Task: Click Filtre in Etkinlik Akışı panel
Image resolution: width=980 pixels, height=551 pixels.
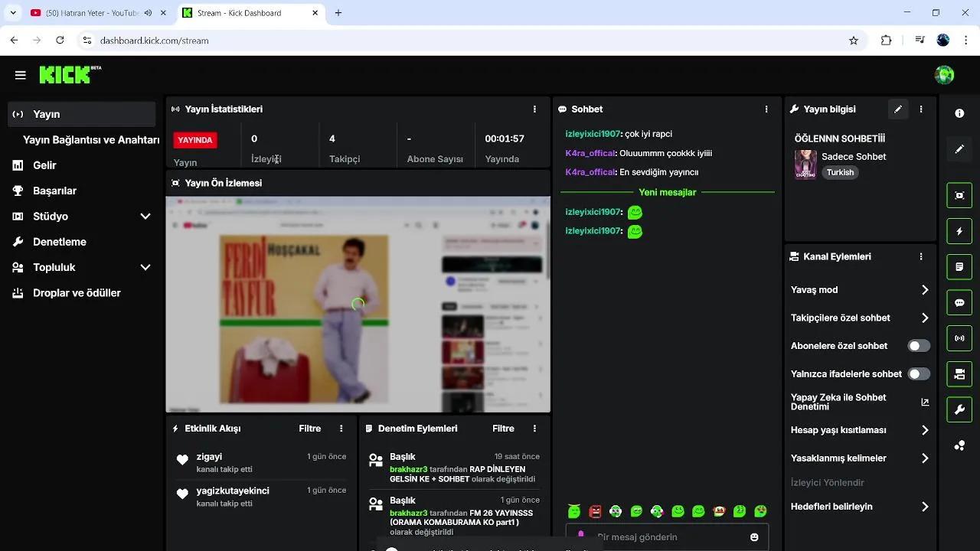Action: click(x=310, y=429)
